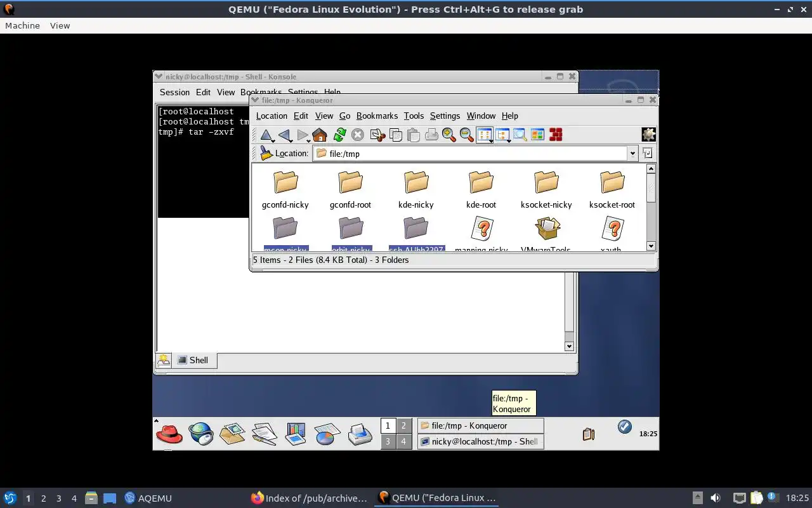
Task: Click the Klipper clipboard tray icon
Action: pos(588,434)
